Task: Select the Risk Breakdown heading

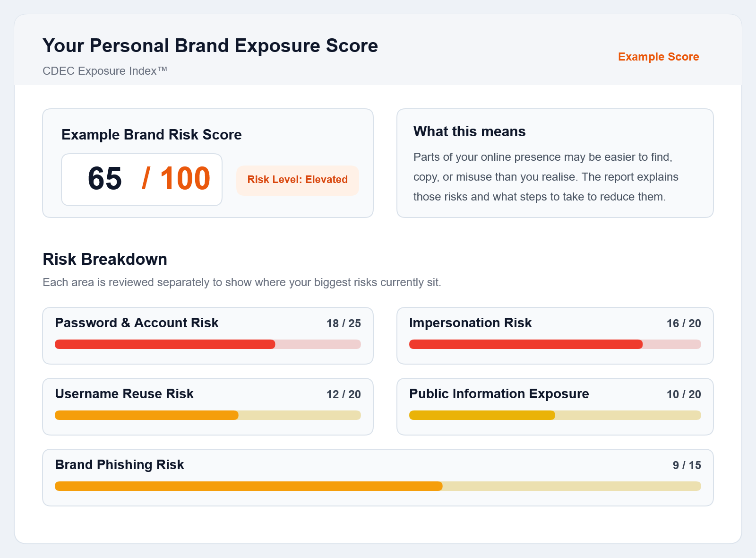Action: (104, 259)
